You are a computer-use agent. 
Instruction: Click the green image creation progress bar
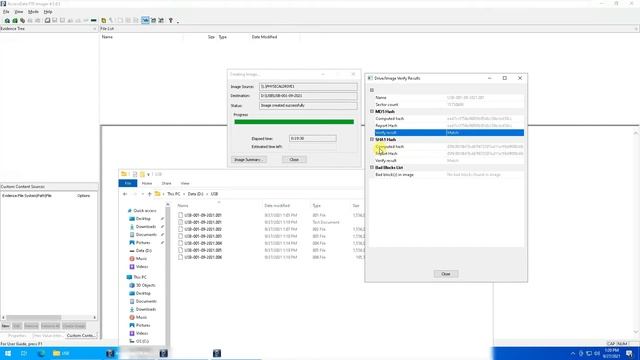point(294,122)
